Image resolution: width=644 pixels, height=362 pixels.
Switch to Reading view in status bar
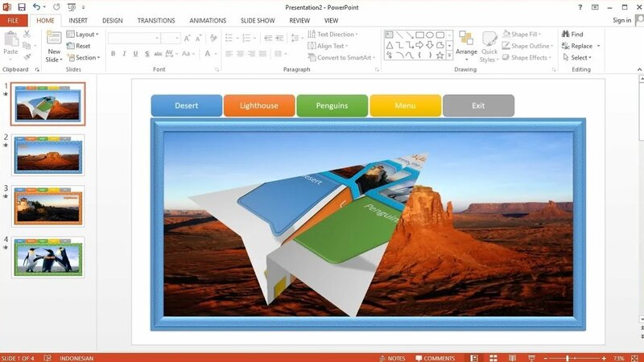click(512, 358)
